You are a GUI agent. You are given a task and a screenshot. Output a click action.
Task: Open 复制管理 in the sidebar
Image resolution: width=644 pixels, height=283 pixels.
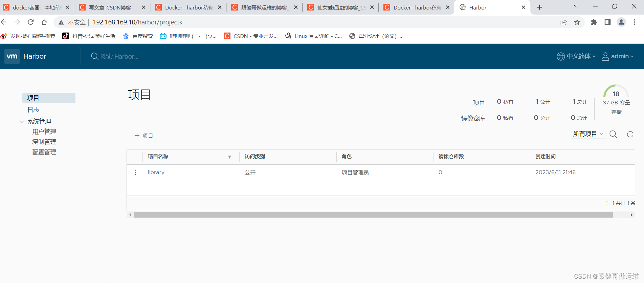[x=44, y=142]
